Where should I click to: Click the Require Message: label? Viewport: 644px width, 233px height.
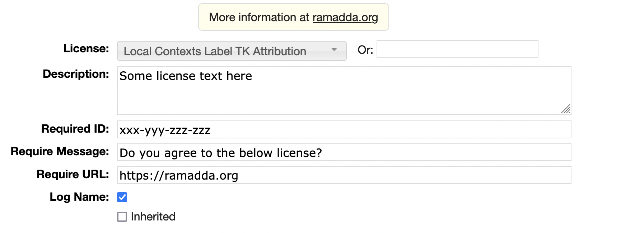(x=60, y=152)
